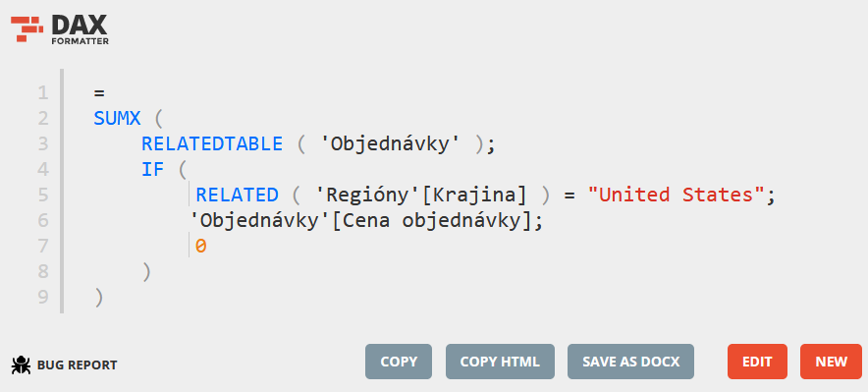868x392 pixels.
Task: Click line number 1 in gutter
Action: coord(43,92)
